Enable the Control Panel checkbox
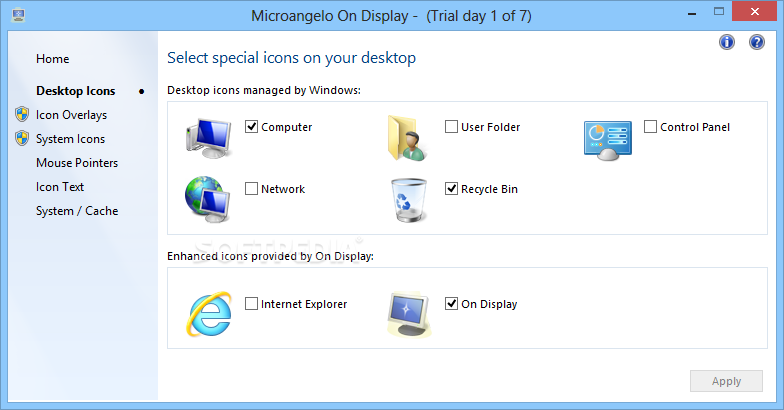Image resolution: width=784 pixels, height=410 pixels. [x=650, y=126]
